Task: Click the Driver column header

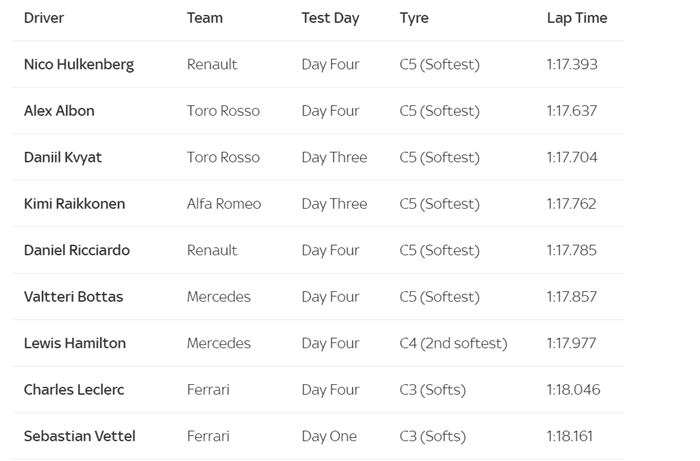Action: point(45,18)
